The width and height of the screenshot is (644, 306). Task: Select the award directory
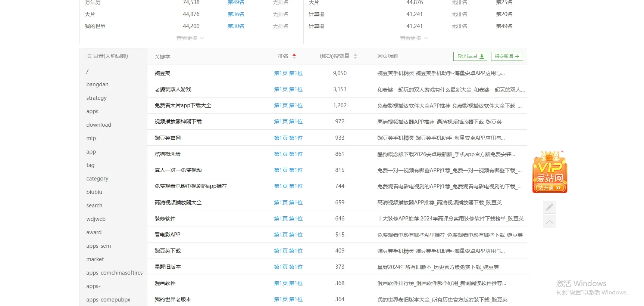(x=94, y=232)
